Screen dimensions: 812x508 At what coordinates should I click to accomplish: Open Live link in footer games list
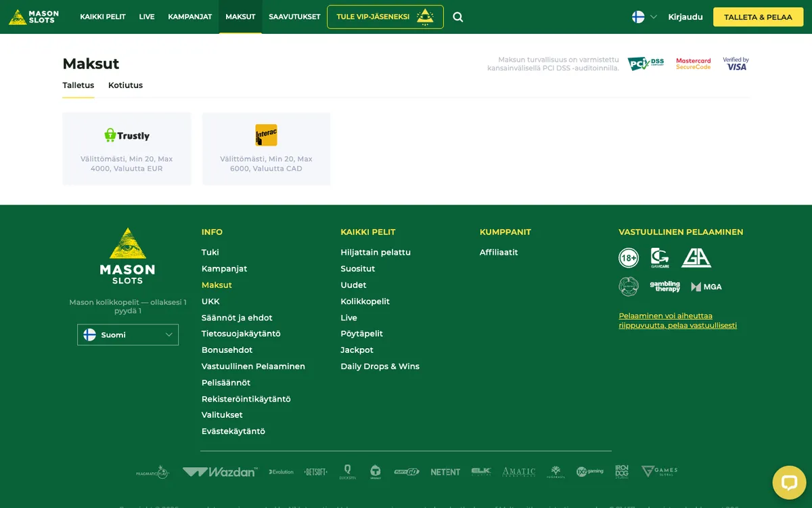(x=348, y=318)
